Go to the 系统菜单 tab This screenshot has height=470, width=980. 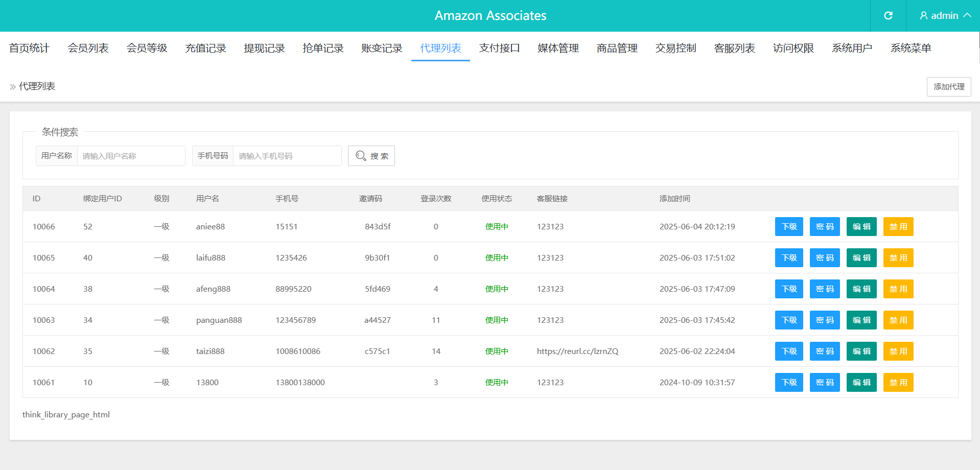(911, 48)
